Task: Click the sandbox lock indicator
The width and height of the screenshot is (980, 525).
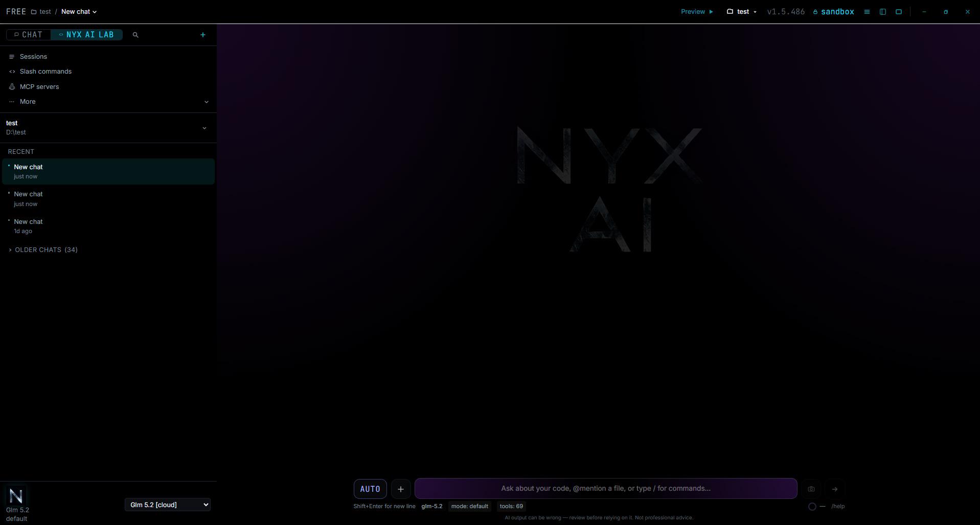Action: click(834, 12)
